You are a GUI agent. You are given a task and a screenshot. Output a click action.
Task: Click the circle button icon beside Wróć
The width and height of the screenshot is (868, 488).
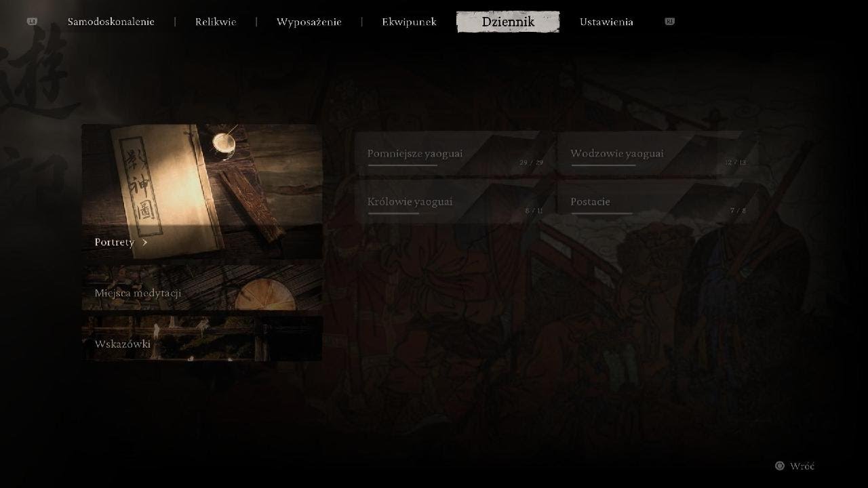(x=780, y=466)
